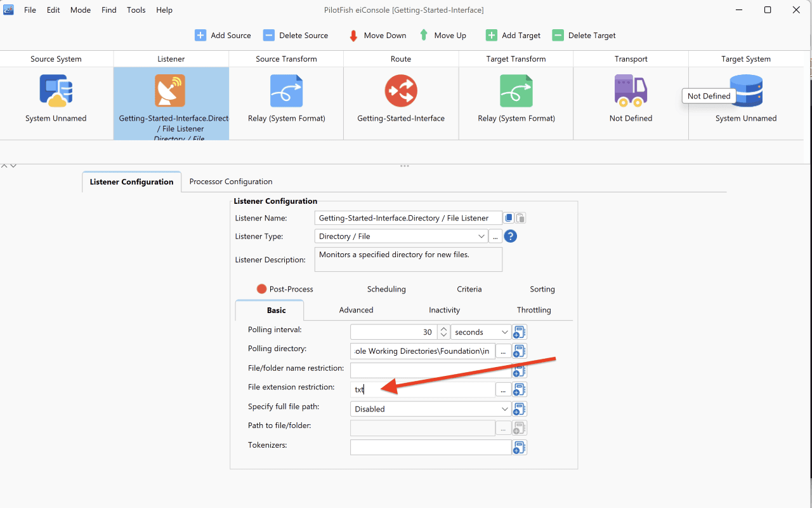Select the Listener Configuration tab

pyautogui.click(x=131, y=182)
